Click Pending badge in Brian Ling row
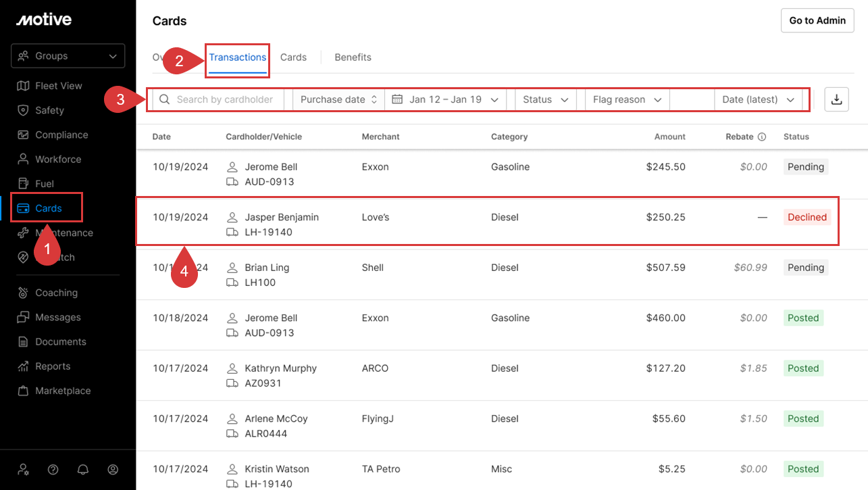Screen dimensions: 868x490 pyautogui.click(x=806, y=268)
